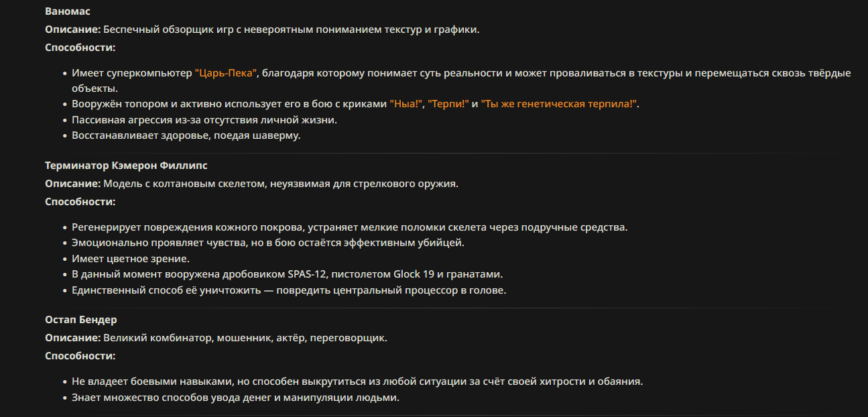Viewport: 868px width, 417px height.
Task: Click the "Имеет цветное зрение." bullet
Action: point(131,258)
